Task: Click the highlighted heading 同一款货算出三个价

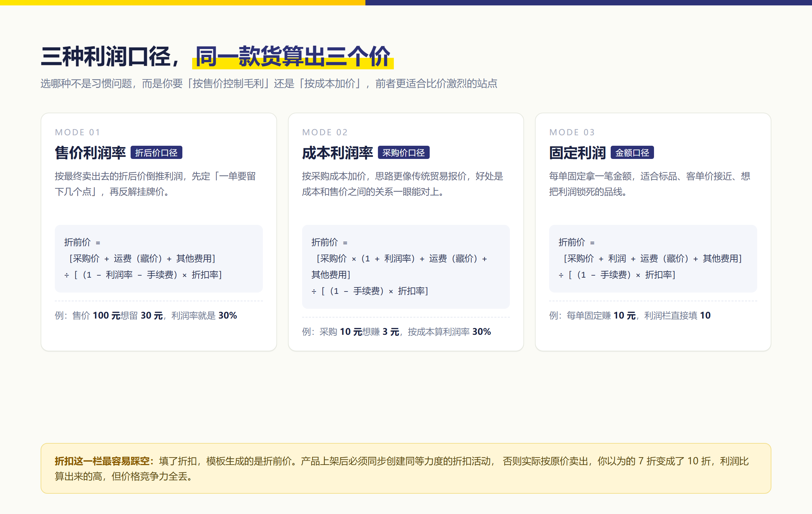Action: [x=293, y=56]
